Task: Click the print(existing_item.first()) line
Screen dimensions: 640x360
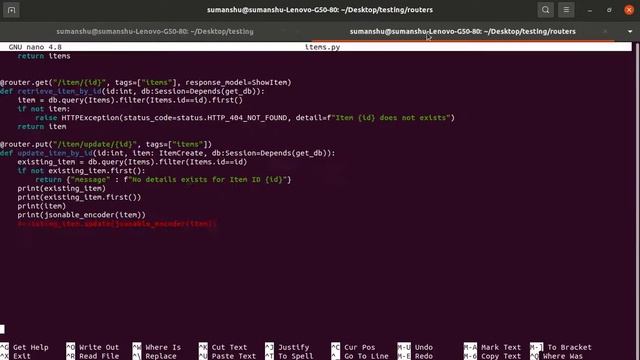Action: [79, 198]
